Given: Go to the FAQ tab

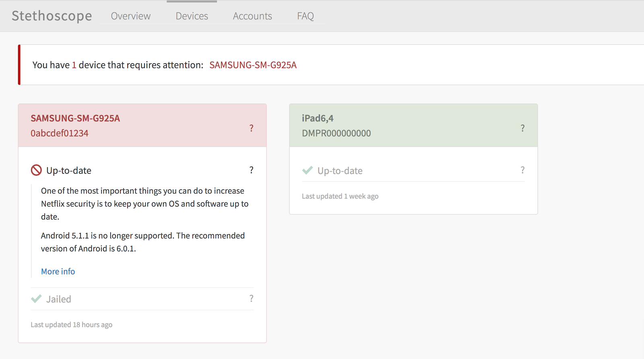Looking at the screenshot, I should 305,16.
